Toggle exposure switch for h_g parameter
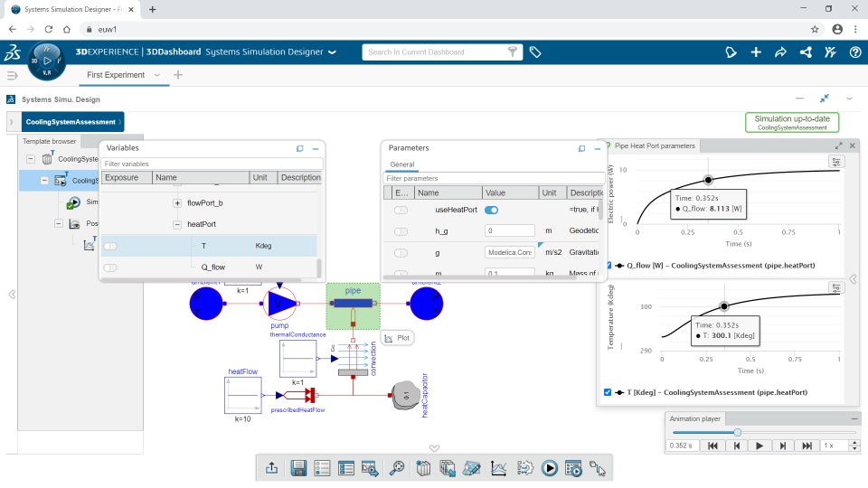Viewport: 868px width, 488px height. point(401,231)
